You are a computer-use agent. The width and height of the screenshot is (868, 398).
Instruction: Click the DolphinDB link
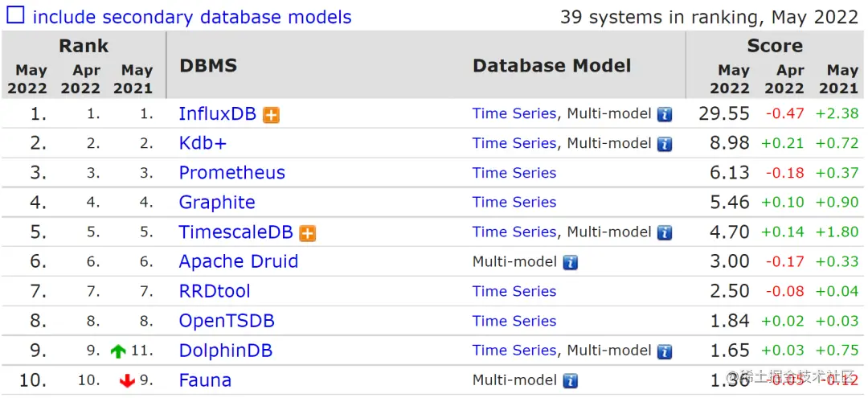225,351
